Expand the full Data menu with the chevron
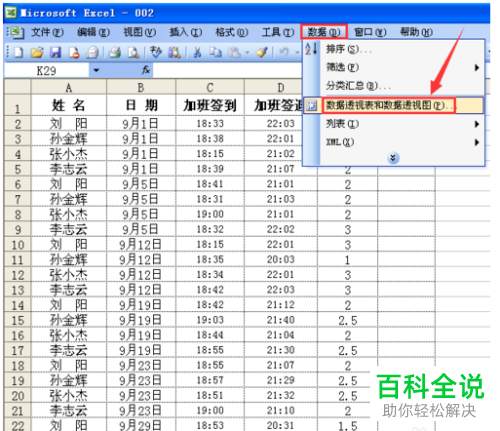This screenshot has height=431, width=500. (393, 158)
